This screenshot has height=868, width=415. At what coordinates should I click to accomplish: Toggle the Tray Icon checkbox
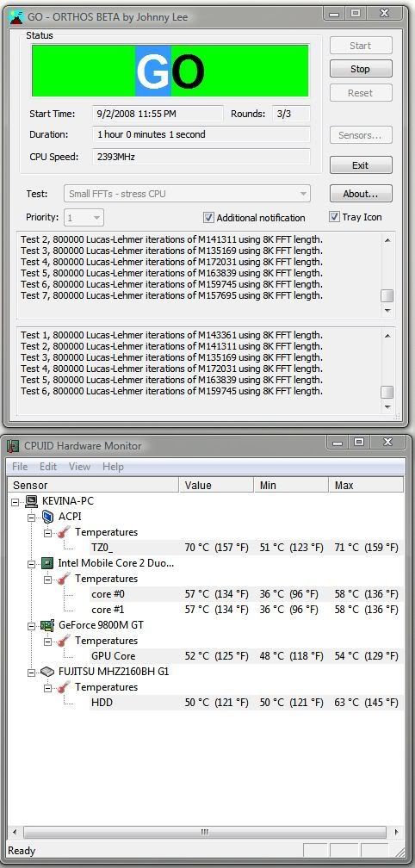point(334,217)
